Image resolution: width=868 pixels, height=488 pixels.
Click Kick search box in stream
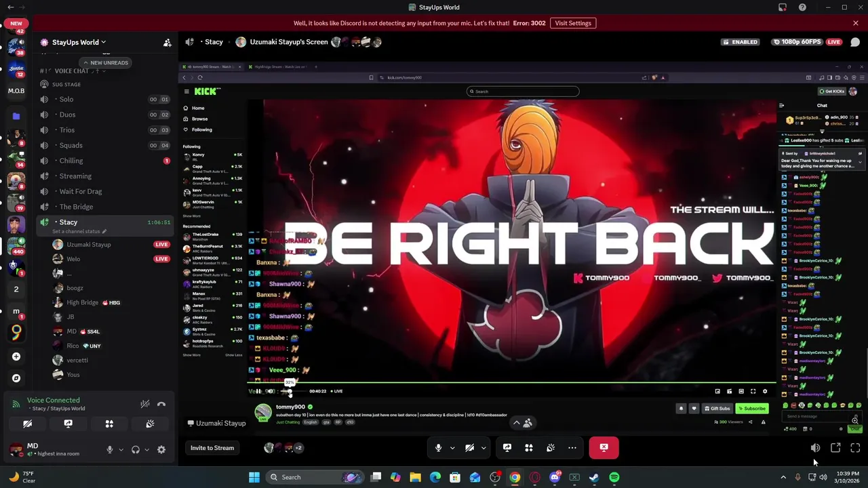[523, 91]
